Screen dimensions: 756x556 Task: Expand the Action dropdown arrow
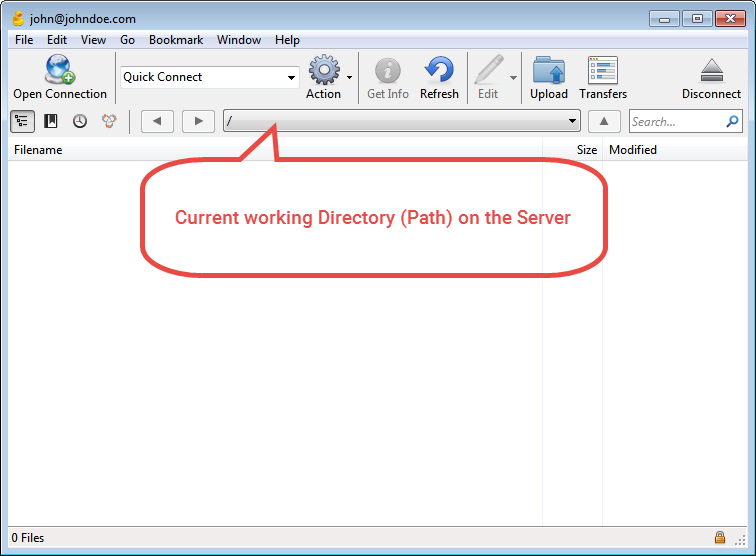pyautogui.click(x=350, y=77)
